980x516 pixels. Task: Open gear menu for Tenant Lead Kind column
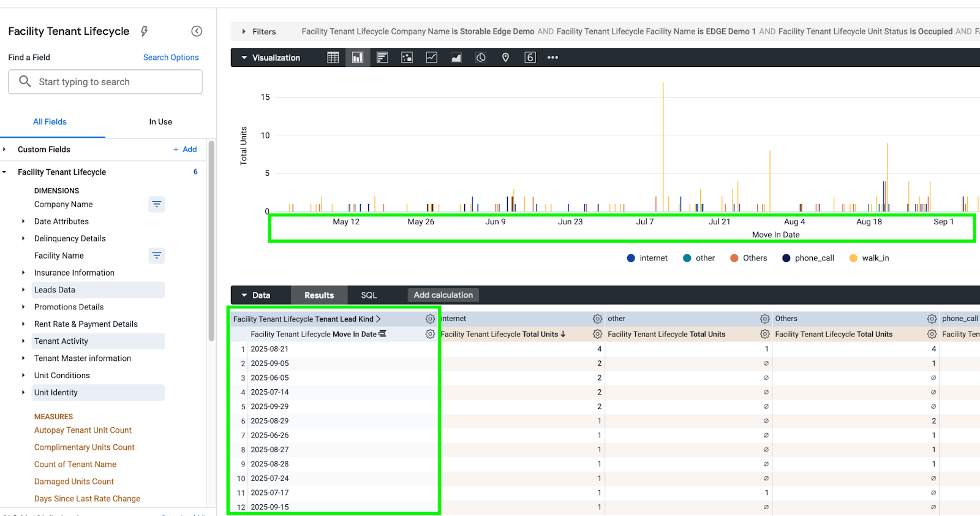430,319
